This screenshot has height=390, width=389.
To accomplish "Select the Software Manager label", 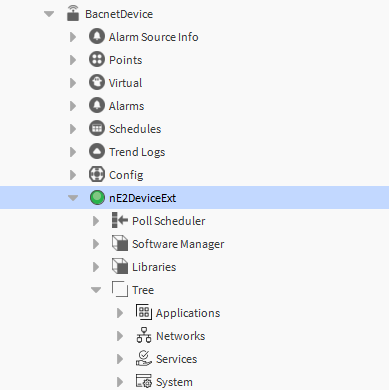I will 178,244.
